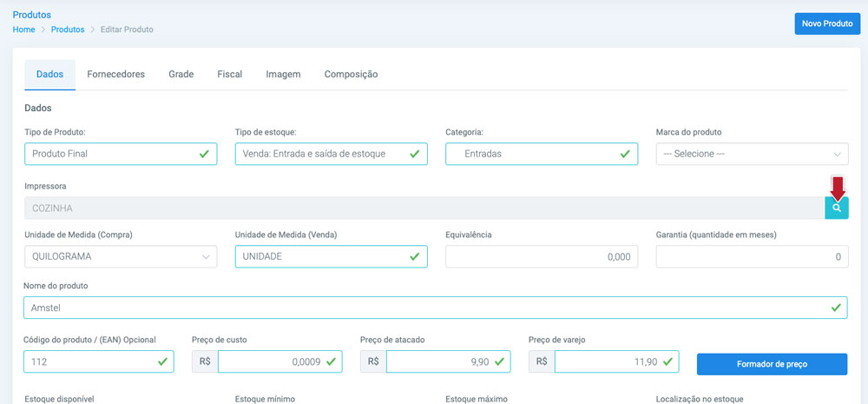Open the Produtos breadcrumb link
This screenshot has height=404, width=868.
click(68, 30)
